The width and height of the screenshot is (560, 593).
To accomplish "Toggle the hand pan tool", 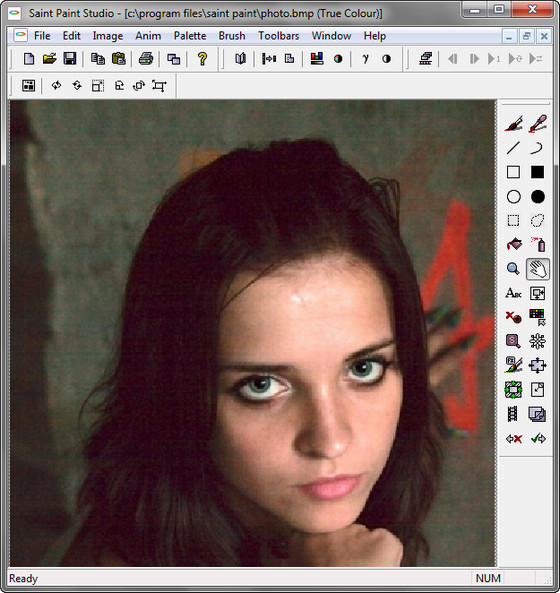I will pyautogui.click(x=538, y=269).
